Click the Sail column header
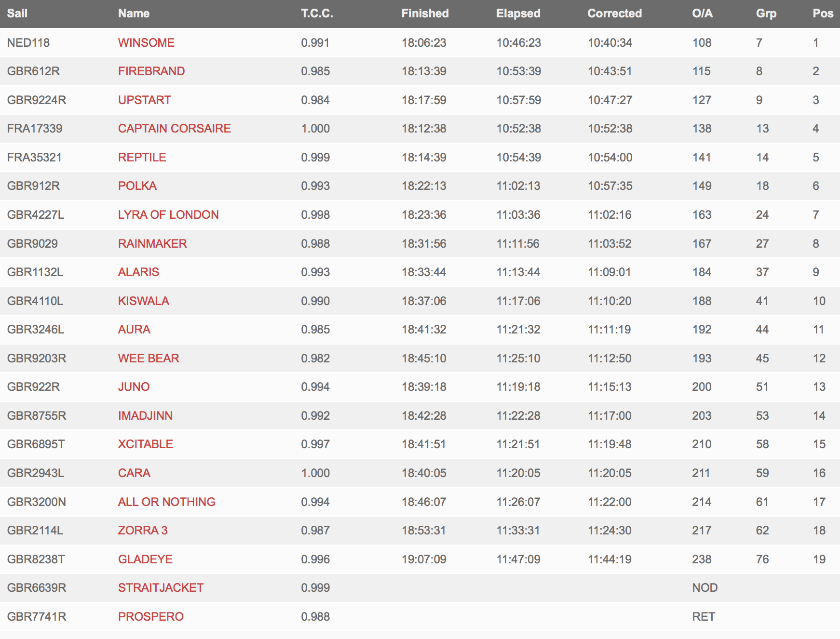Image resolution: width=840 pixels, height=639 pixels. (17, 13)
